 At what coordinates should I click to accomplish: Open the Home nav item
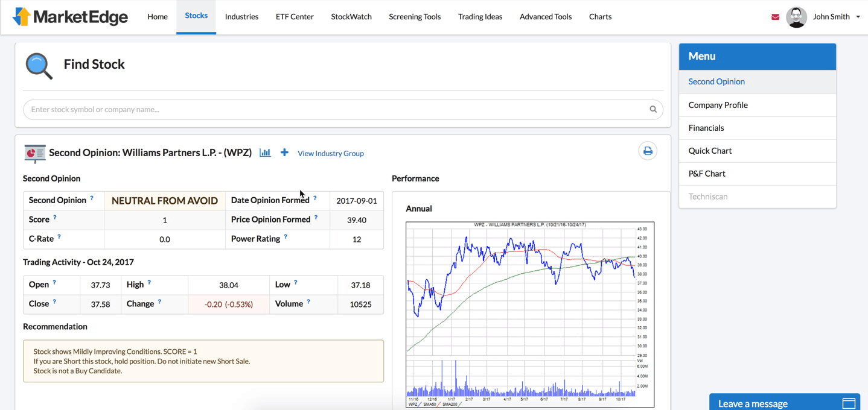coord(158,17)
